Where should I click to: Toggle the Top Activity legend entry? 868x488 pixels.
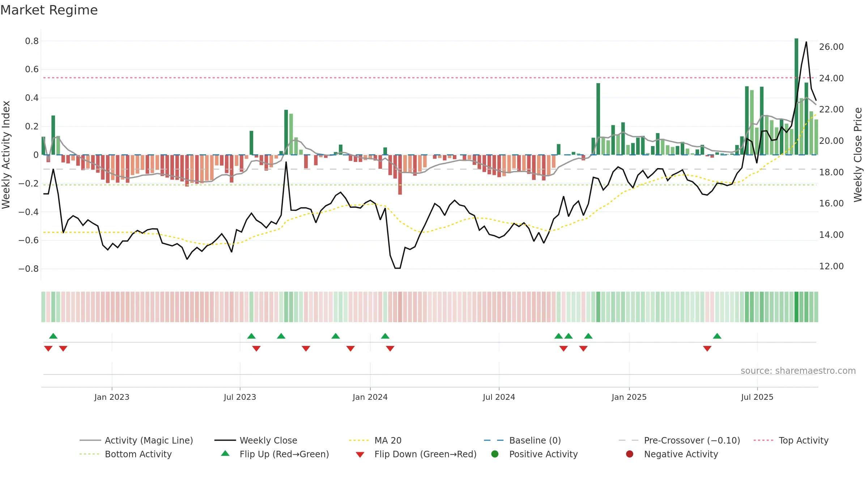pos(791,440)
